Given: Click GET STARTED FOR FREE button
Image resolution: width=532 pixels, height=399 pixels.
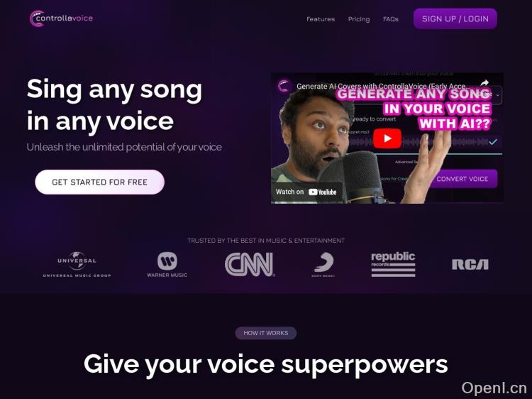Looking at the screenshot, I should (99, 182).
